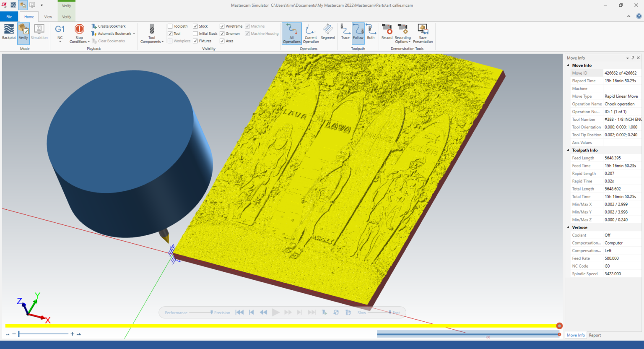Select Verify mode in ribbon

(x=23, y=33)
